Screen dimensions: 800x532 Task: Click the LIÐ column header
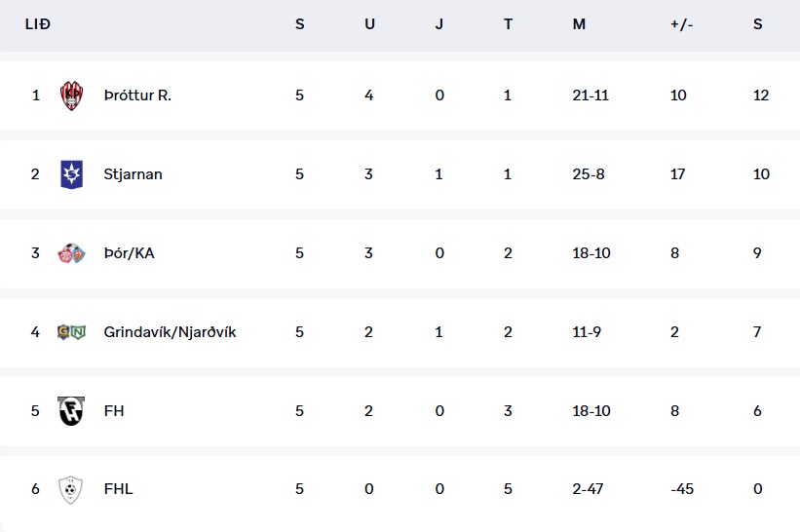point(37,24)
